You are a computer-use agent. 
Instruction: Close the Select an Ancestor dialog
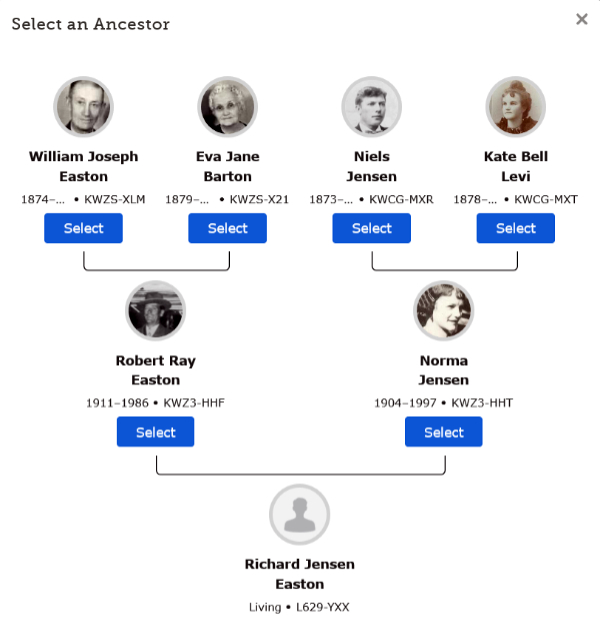pos(582,19)
